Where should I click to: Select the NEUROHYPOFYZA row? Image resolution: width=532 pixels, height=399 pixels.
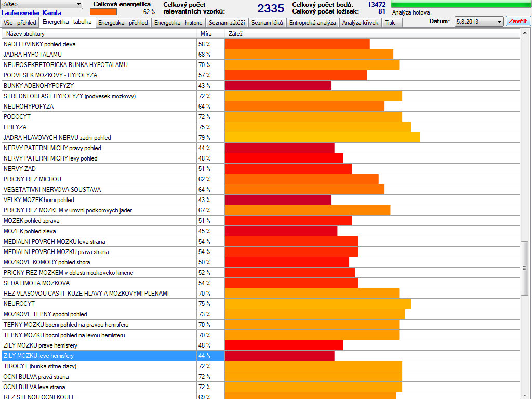[x=261, y=107]
